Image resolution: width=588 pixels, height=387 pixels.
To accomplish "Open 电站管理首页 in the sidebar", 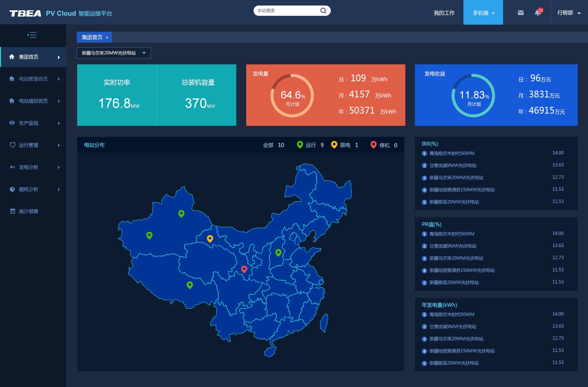I will tap(33, 79).
